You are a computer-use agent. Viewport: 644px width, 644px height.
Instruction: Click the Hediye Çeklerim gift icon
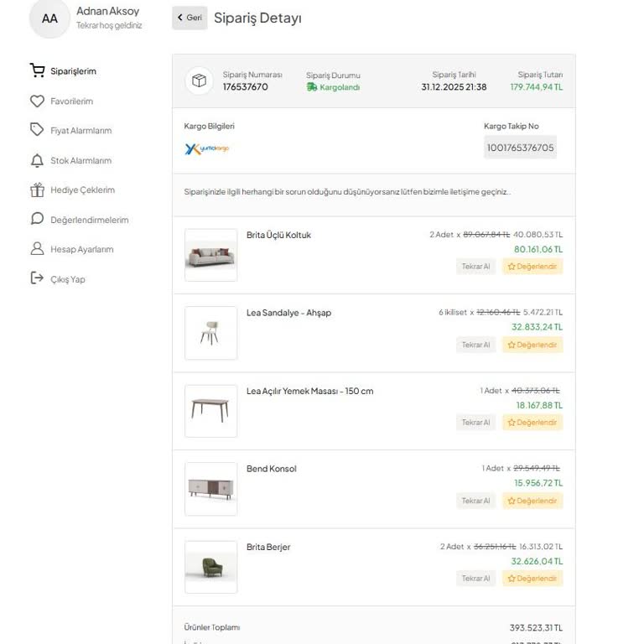point(38,190)
